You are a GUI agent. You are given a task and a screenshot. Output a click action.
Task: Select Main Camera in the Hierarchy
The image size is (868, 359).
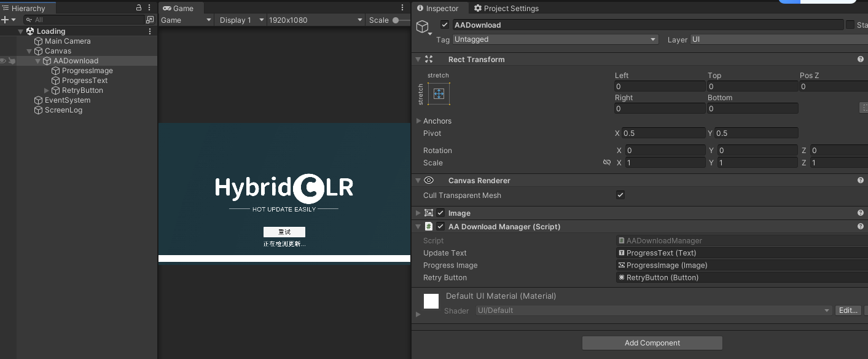point(68,41)
